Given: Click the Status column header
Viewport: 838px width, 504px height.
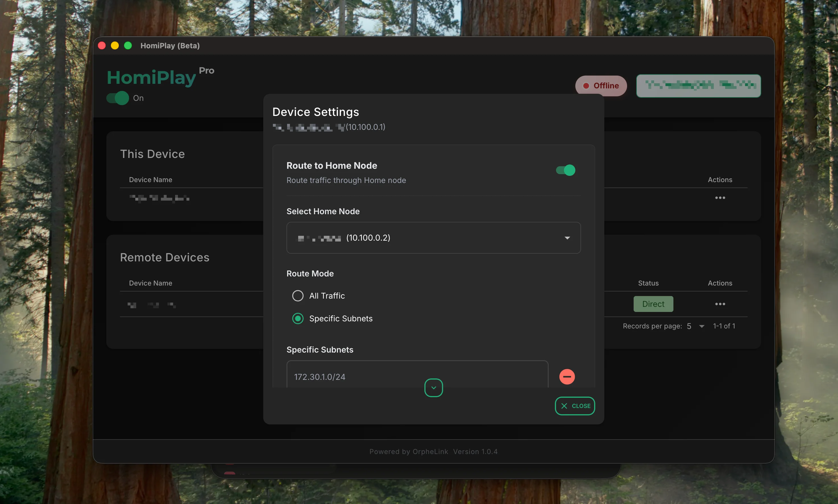Looking at the screenshot, I should [648, 283].
